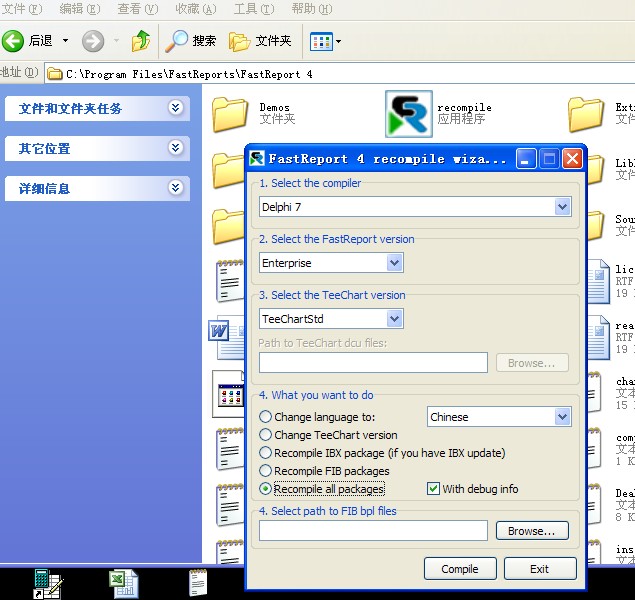The image size is (635, 600).
Task: Select the Demos folder icon
Action: pyautogui.click(x=230, y=115)
